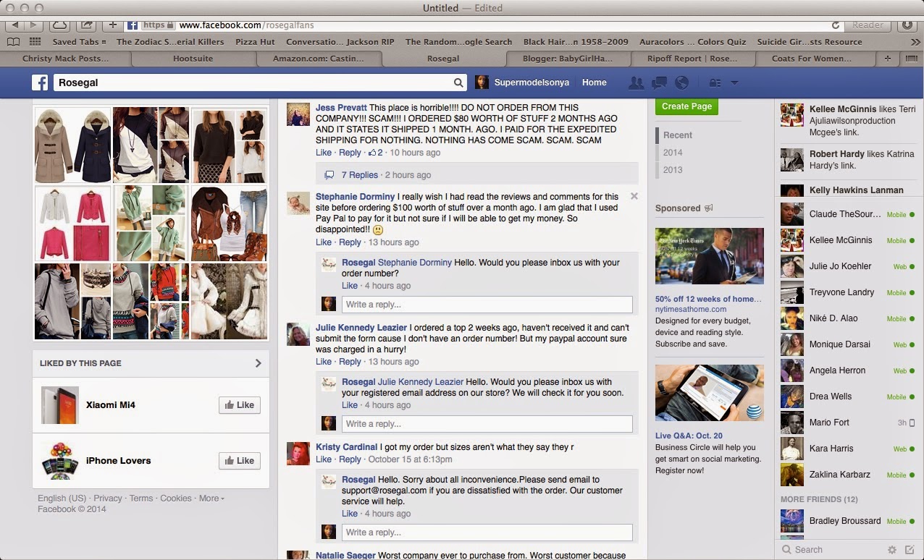Open New York Times sponsored ad image
Image resolution: width=924 pixels, height=560 pixels.
pyautogui.click(x=709, y=256)
